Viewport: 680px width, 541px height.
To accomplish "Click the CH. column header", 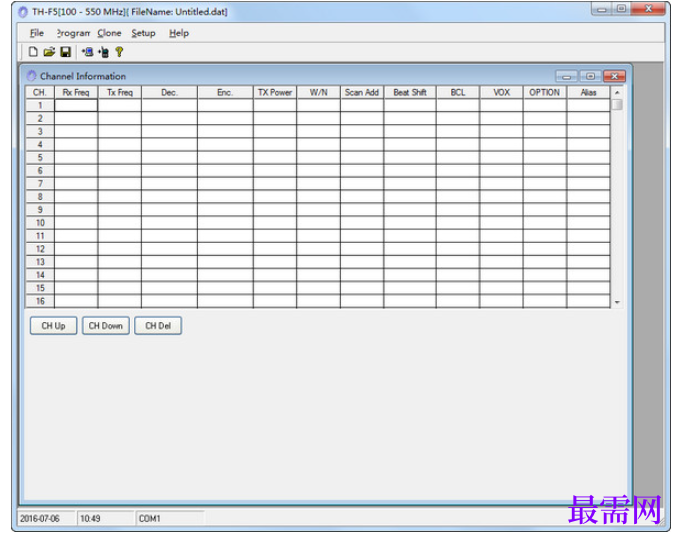I will click(40, 92).
